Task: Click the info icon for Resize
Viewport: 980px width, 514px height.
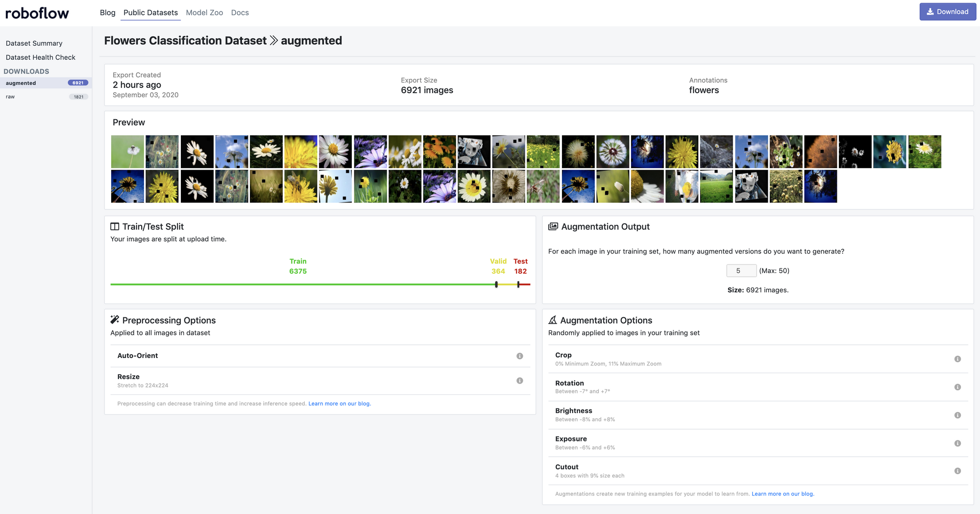Action: (519, 381)
